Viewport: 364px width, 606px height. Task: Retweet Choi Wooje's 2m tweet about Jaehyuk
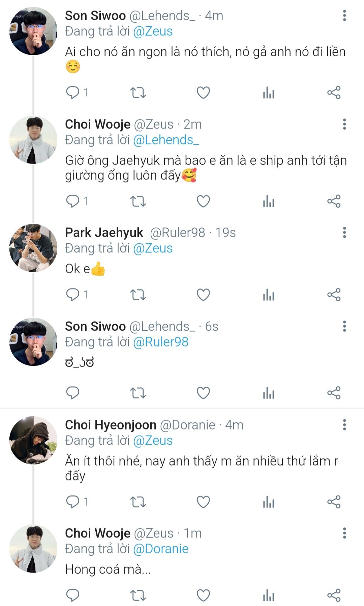pos(138,201)
